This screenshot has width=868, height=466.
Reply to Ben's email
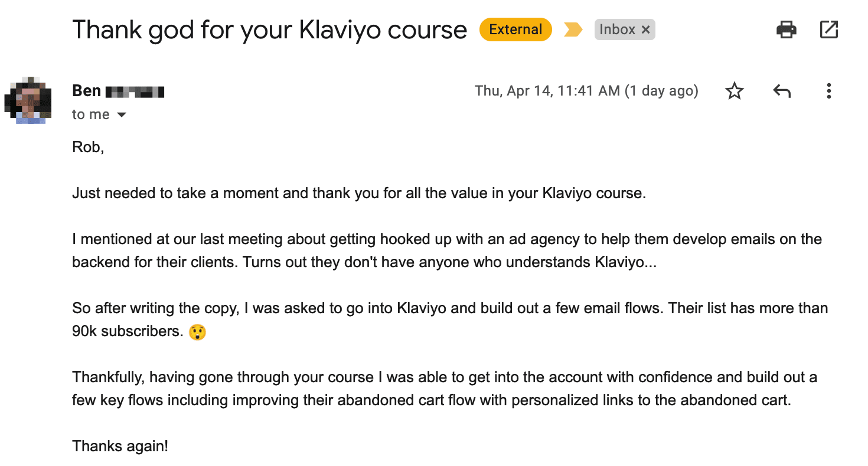point(782,91)
